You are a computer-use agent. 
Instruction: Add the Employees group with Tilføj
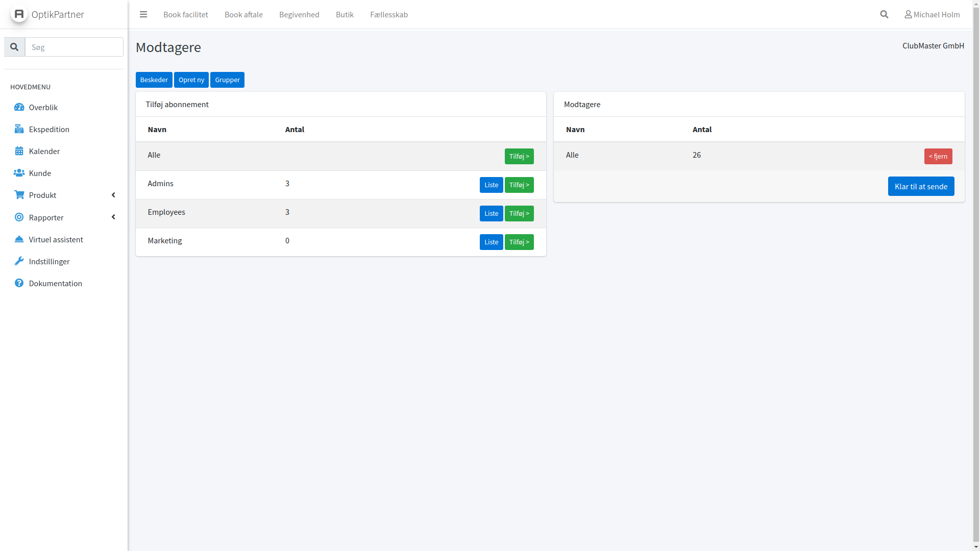[x=519, y=213]
